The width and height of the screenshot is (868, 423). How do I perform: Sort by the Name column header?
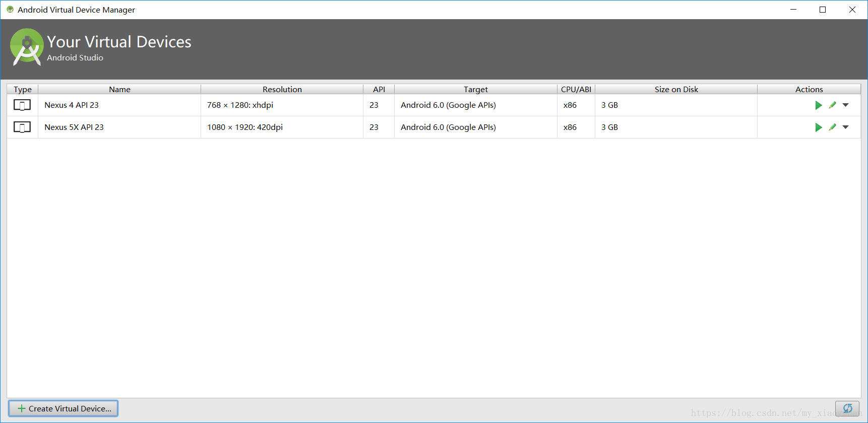119,89
